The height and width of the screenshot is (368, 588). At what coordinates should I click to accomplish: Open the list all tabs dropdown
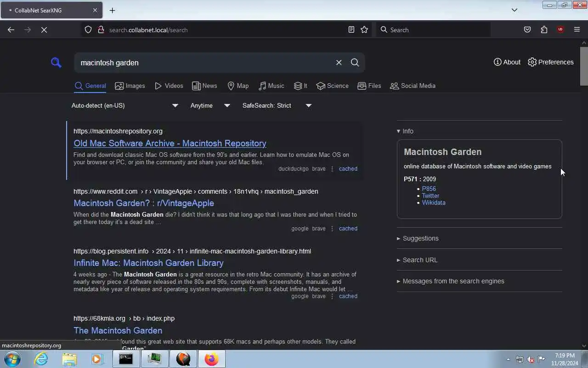(514, 10)
